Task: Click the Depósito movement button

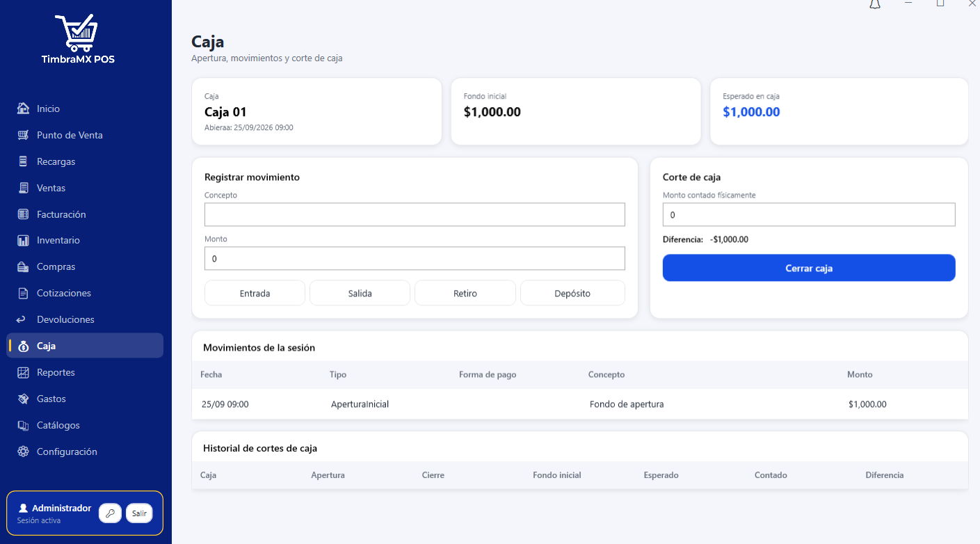Action: click(x=572, y=293)
